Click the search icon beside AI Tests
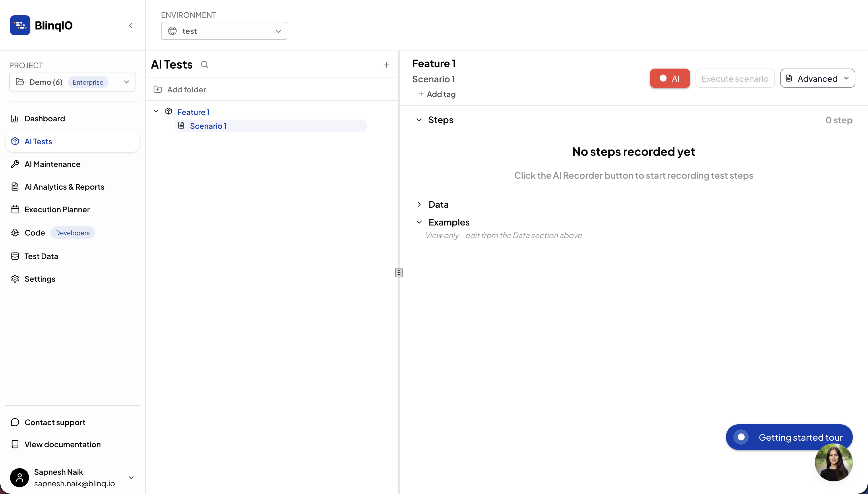The height and width of the screenshot is (494, 868). point(204,65)
